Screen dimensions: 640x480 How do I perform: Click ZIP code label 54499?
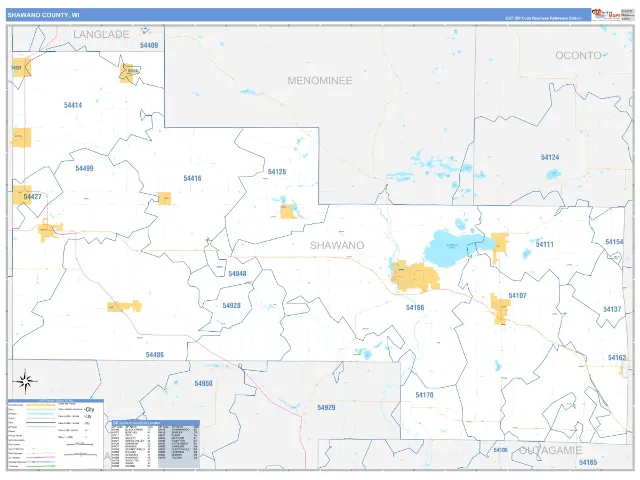coord(84,168)
